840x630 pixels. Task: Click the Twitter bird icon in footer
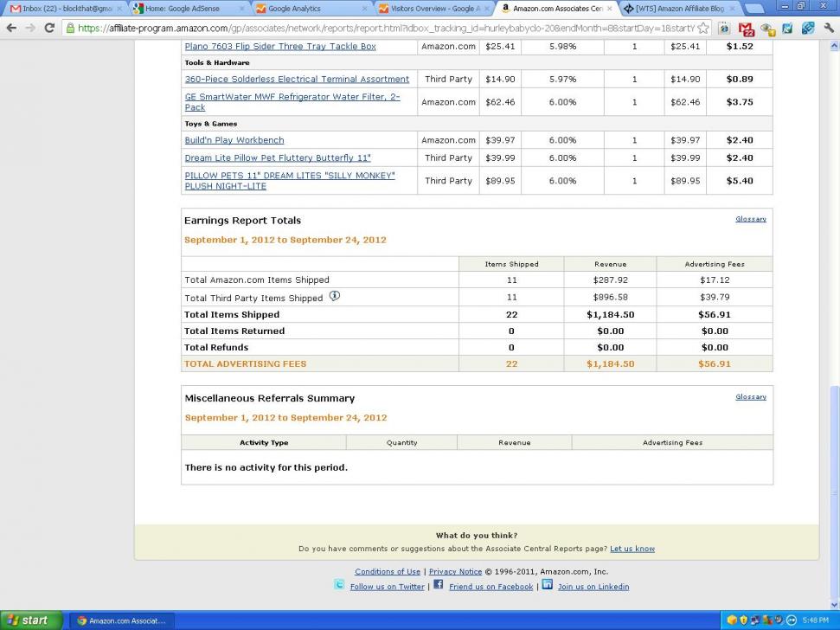coord(339,584)
